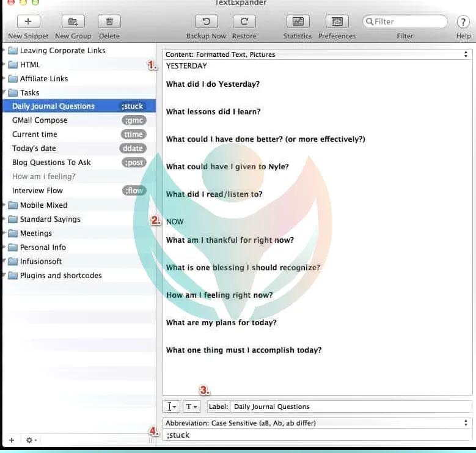Open the insert cursor macro dropdown
The image size is (476, 453).
pyautogui.click(x=172, y=407)
